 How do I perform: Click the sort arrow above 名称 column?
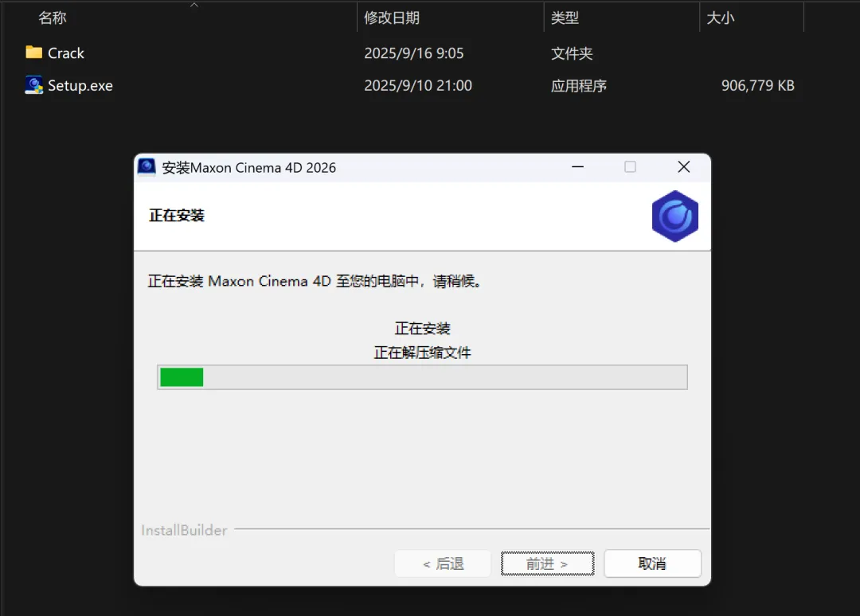click(x=194, y=5)
